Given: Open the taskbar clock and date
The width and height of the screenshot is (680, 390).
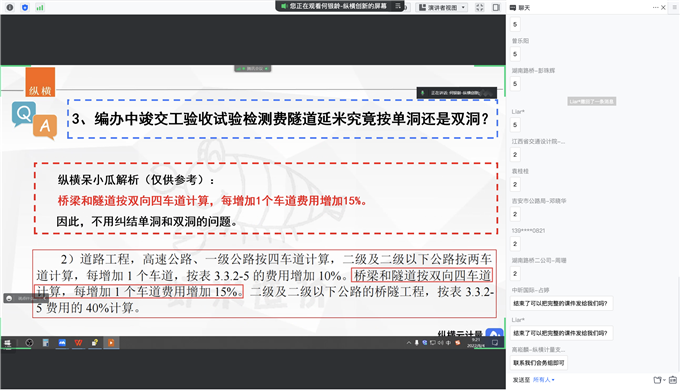Looking at the screenshot, I should [476, 343].
